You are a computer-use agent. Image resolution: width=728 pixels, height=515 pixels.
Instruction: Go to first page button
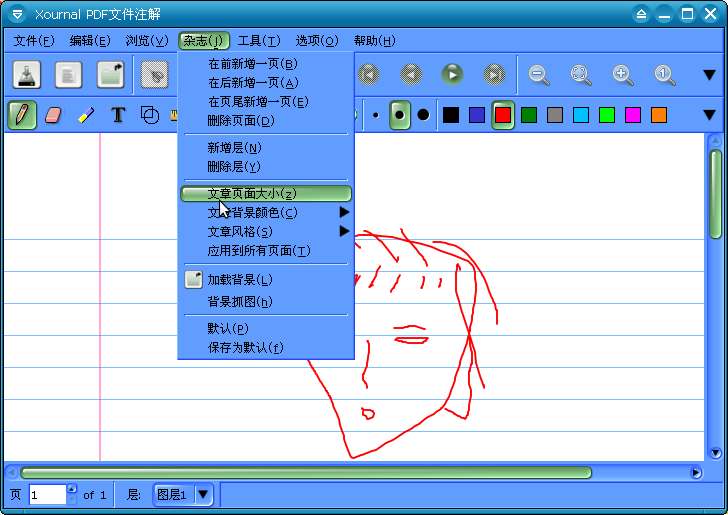369,74
